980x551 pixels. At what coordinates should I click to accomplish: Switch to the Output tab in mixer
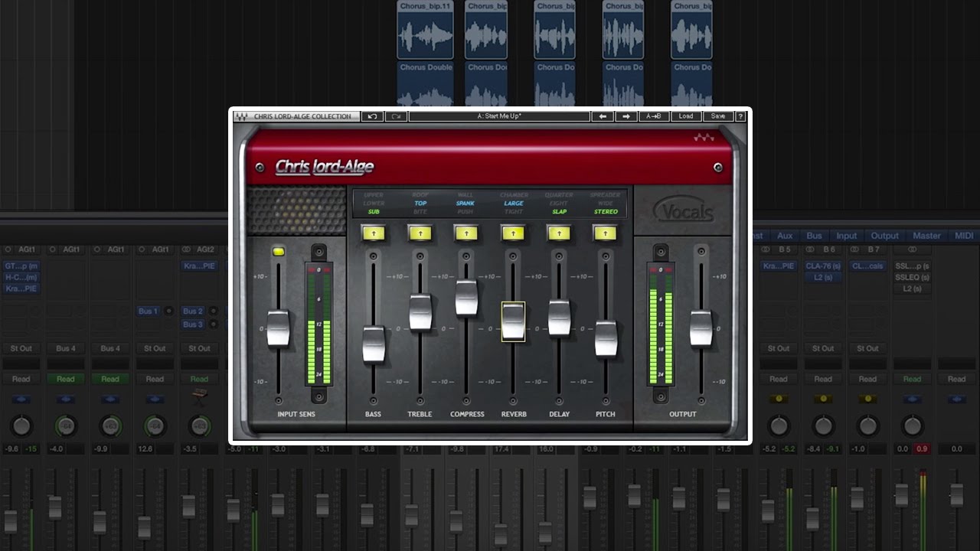point(884,236)
